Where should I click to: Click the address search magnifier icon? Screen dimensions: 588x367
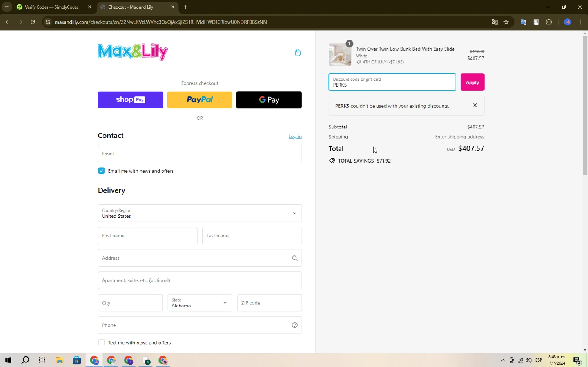295,258
